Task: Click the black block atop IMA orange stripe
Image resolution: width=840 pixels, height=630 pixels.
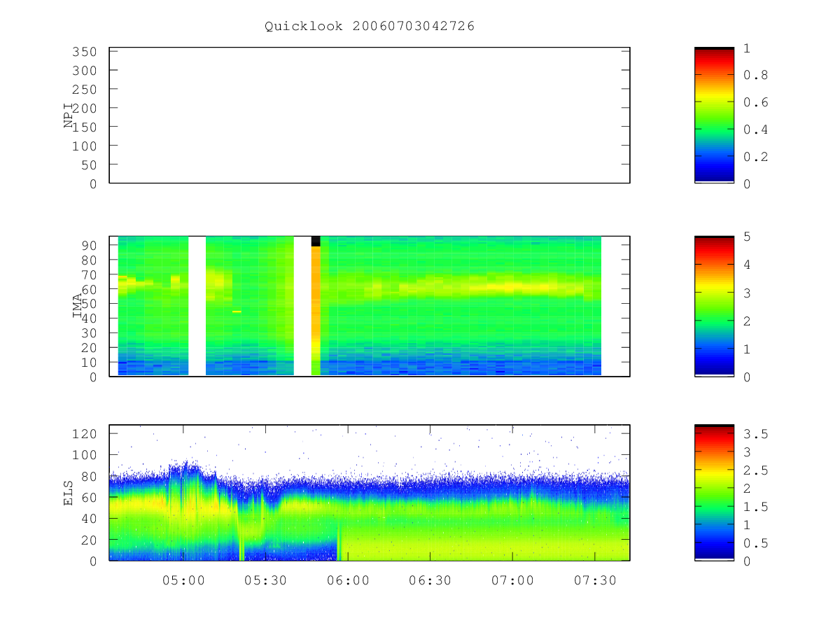Action: click(x=316, y=241)
